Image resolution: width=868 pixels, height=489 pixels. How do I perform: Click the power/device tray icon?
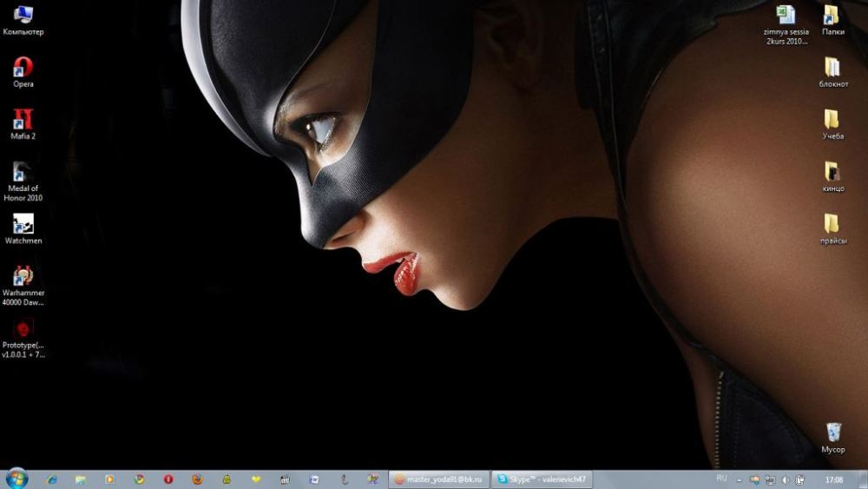click(x=800, y=479)
